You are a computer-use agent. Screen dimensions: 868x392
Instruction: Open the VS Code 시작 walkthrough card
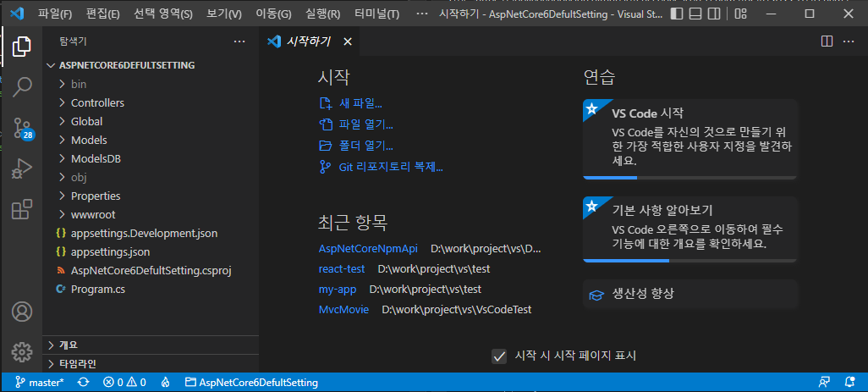(689, 139)
